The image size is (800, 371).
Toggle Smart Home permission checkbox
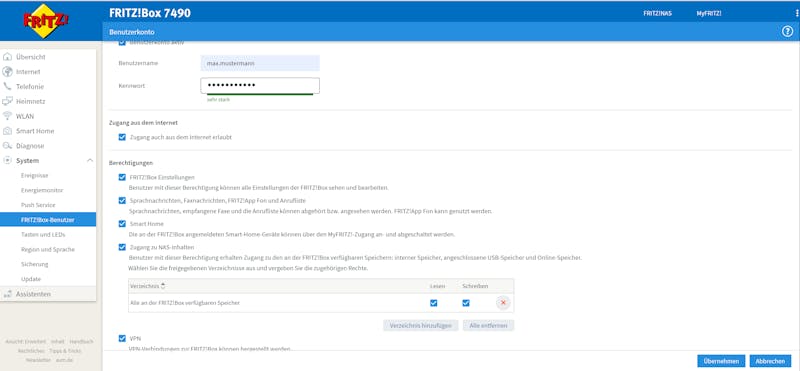(122, 224)
